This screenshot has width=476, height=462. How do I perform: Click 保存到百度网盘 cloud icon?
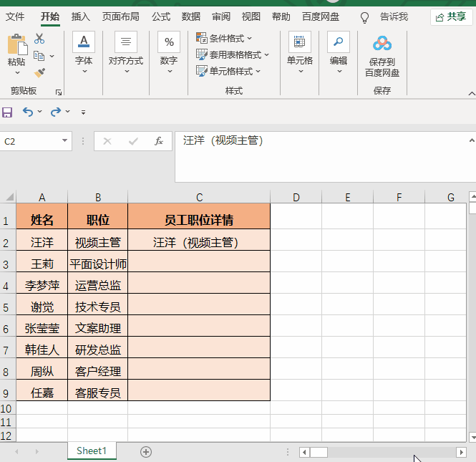click(382, 44)
